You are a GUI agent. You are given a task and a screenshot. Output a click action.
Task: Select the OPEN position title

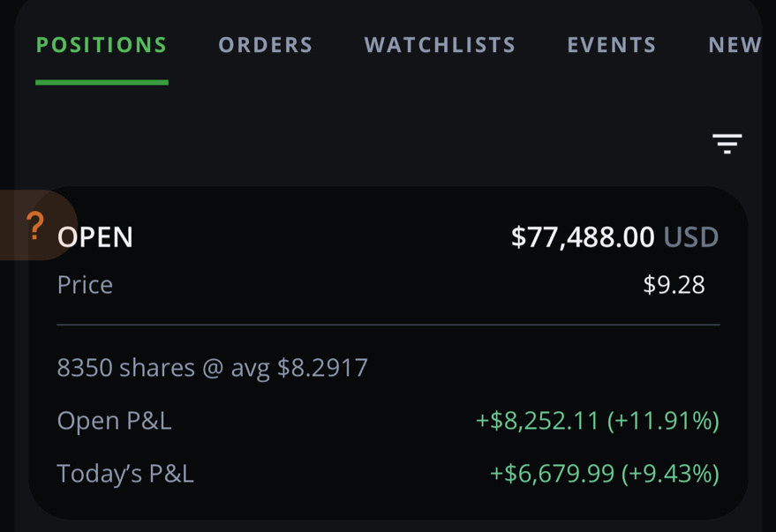(x=95, y=236)
